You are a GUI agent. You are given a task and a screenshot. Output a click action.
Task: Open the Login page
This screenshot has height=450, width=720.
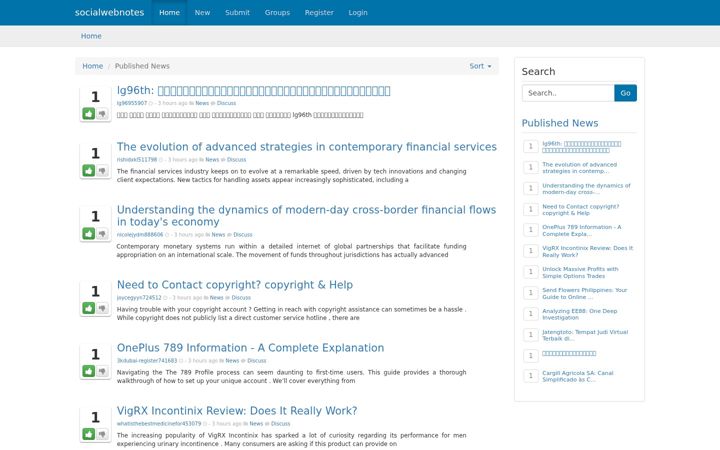pos(358,13)
